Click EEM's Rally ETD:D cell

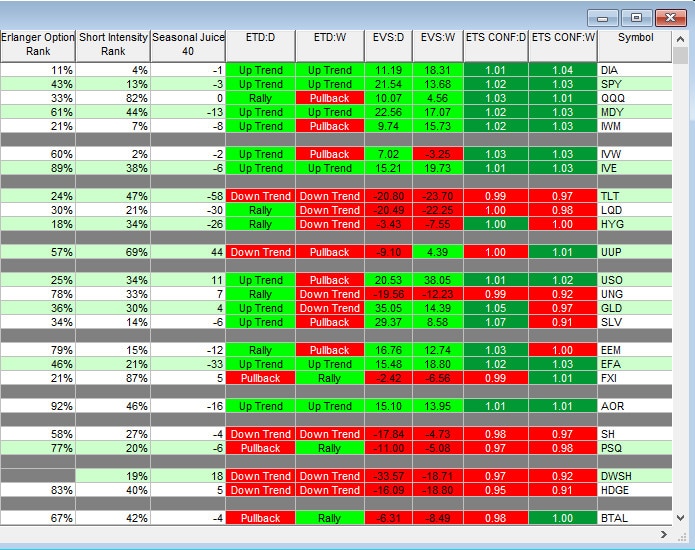pyautogui.click(x=260, y=350)
